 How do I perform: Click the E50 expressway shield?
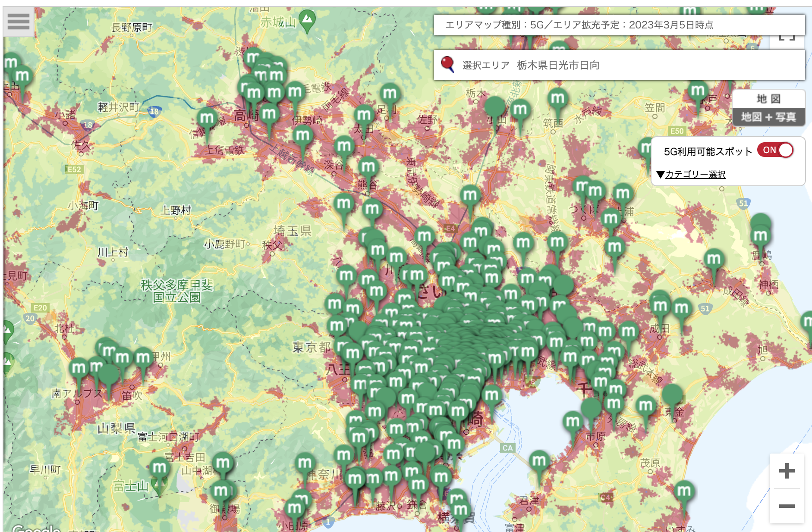pyautogui.click(x=677, y=131)
